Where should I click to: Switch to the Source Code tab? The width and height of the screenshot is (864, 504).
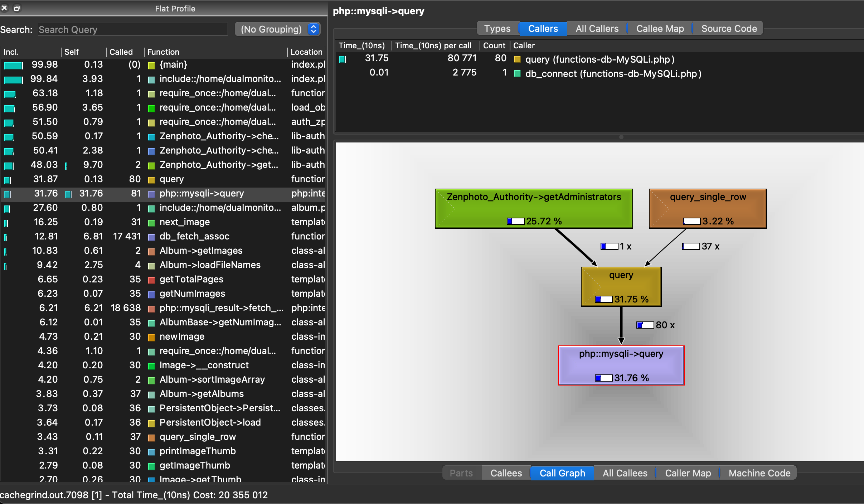(729, 29)
